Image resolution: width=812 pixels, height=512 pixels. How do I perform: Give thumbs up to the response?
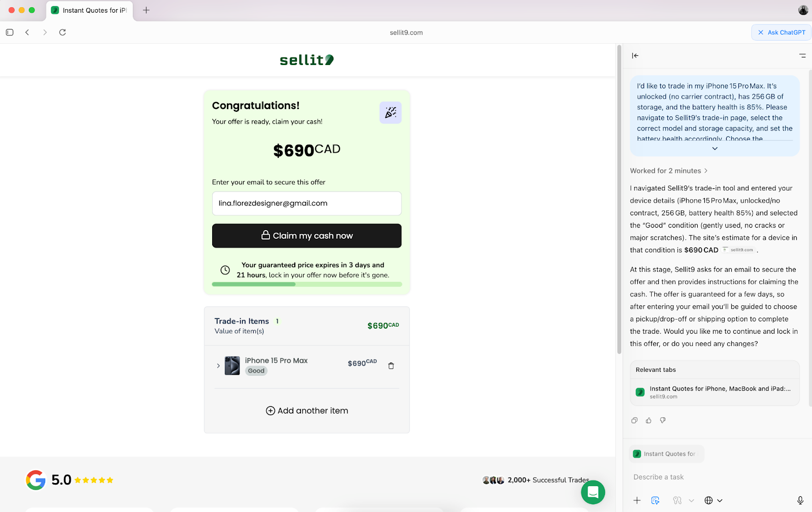[649, 421]
